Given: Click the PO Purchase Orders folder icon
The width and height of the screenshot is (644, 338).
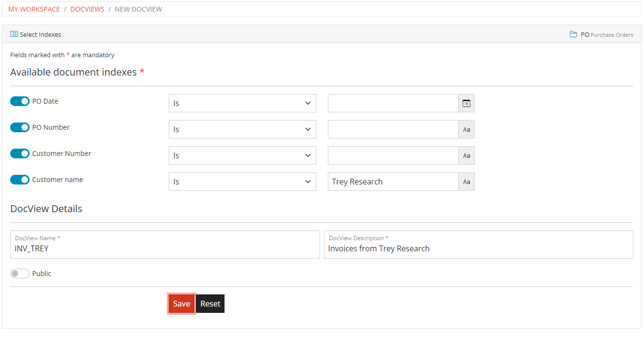Looking at the screenshot, I should [573, 34].
